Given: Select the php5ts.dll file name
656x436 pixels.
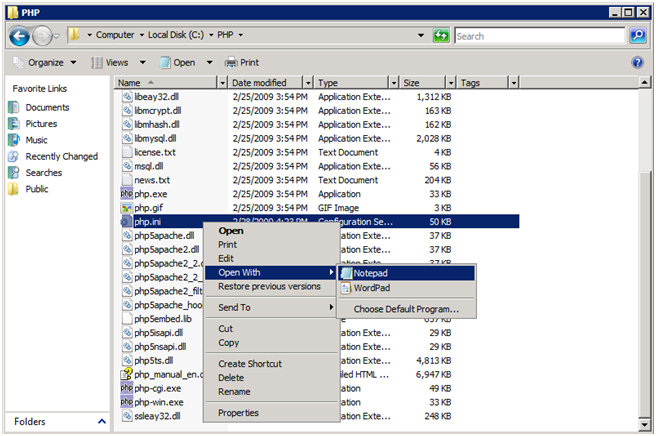Looking at the screenshot, I should (154, 361).
